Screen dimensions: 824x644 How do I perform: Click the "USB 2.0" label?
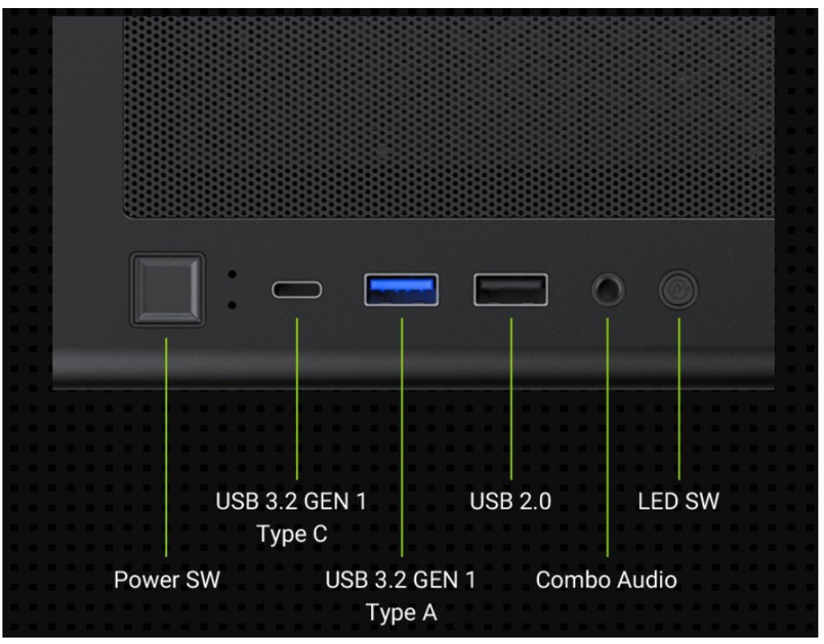pos(511,502)
